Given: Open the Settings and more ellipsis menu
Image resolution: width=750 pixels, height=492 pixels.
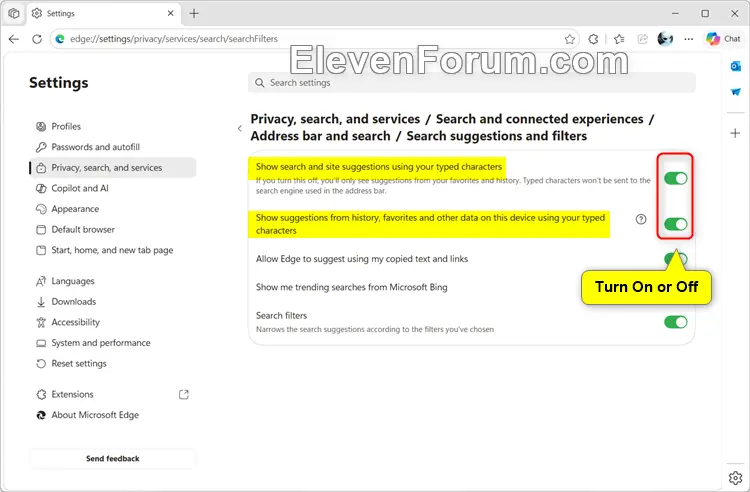Looking at the screenshot, I should point(688,39).
